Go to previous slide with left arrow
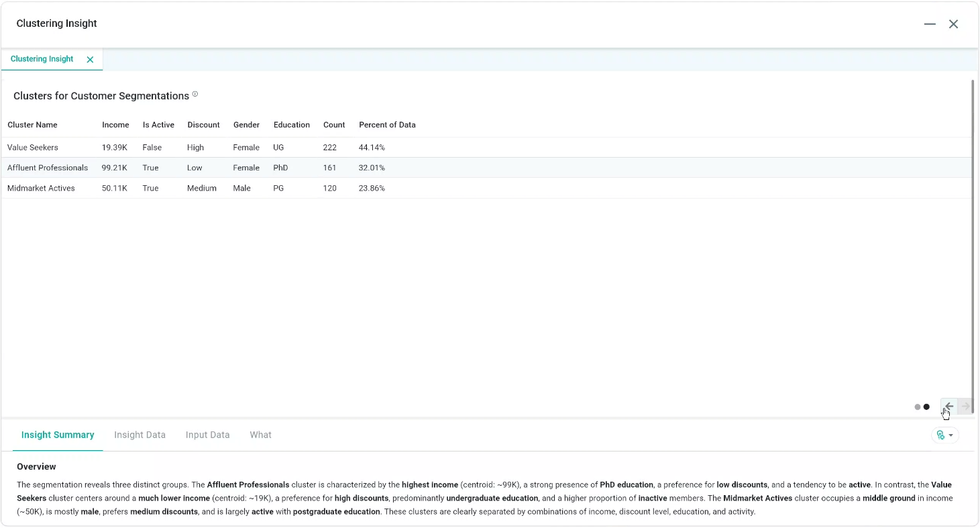Screen dimensions: 980x528 948,406
